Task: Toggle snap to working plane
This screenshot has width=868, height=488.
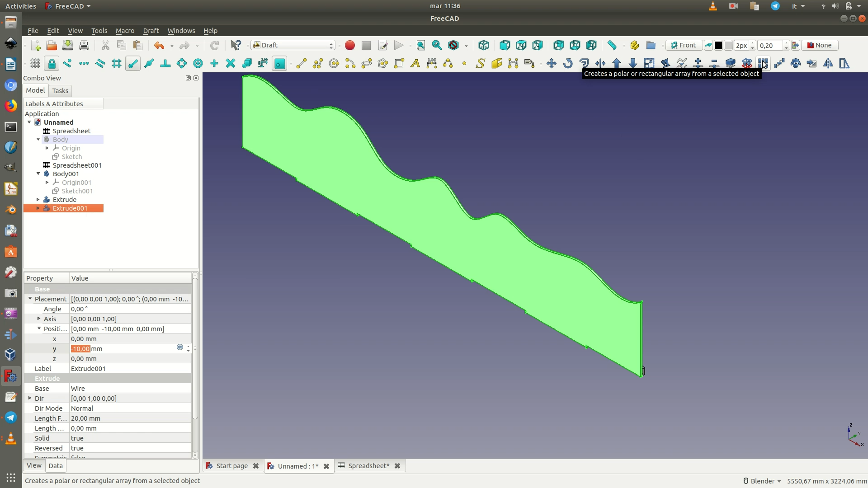Action: [279, 63]
